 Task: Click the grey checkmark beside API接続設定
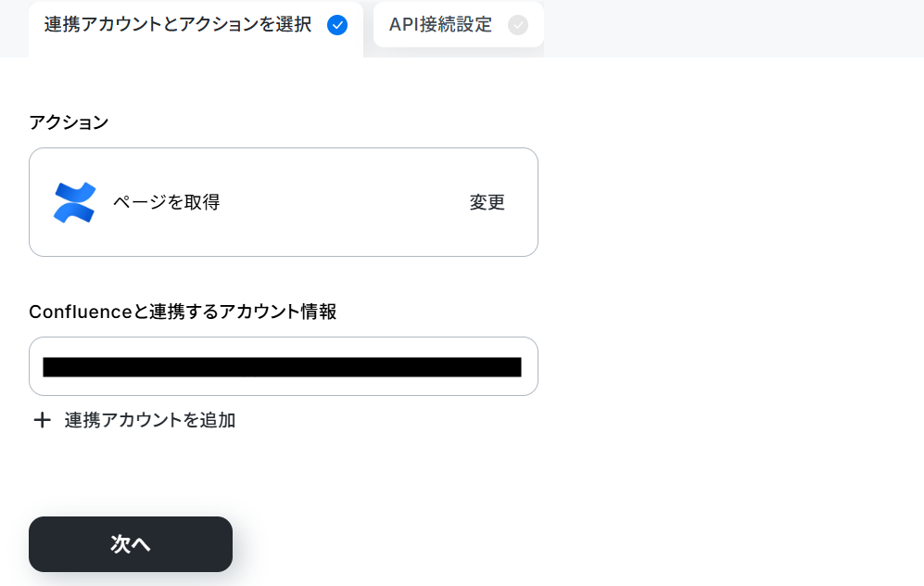(518, 25)
